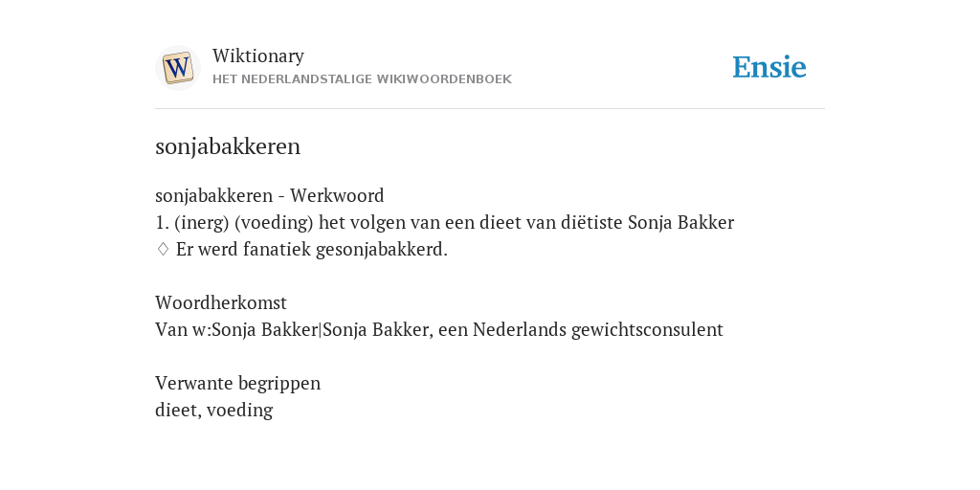Screen dimensions: 980x490
Task: Select 'Het Nederlandstalige Wikiwoordenboek' subtitle
Action: [x=362, y=79]
